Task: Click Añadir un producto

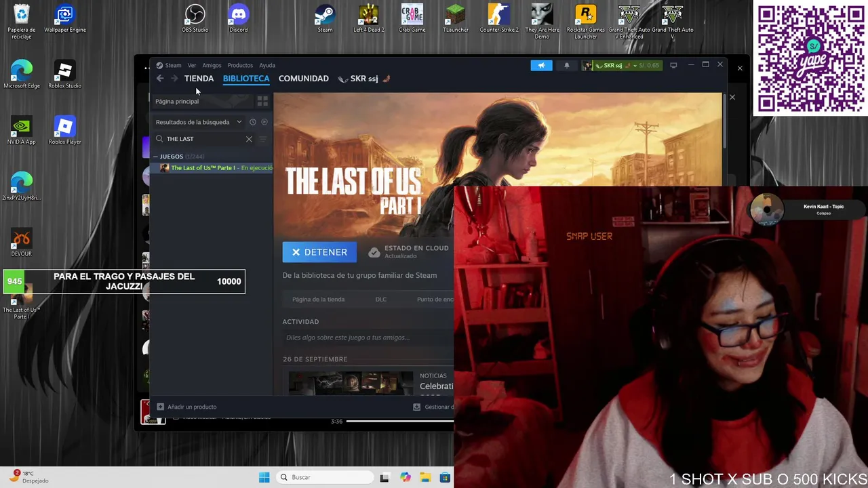Action: [187, 407]
